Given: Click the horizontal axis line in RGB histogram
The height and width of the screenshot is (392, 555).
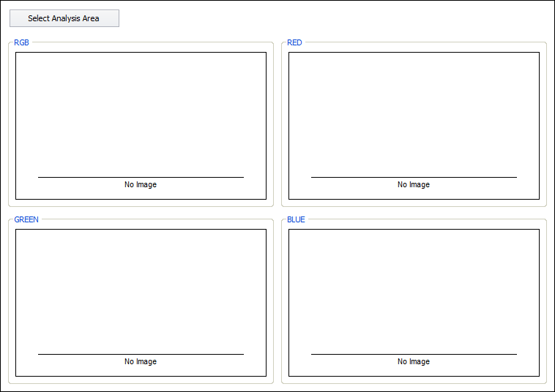Looking at the screenshot, I should point(141,177).
